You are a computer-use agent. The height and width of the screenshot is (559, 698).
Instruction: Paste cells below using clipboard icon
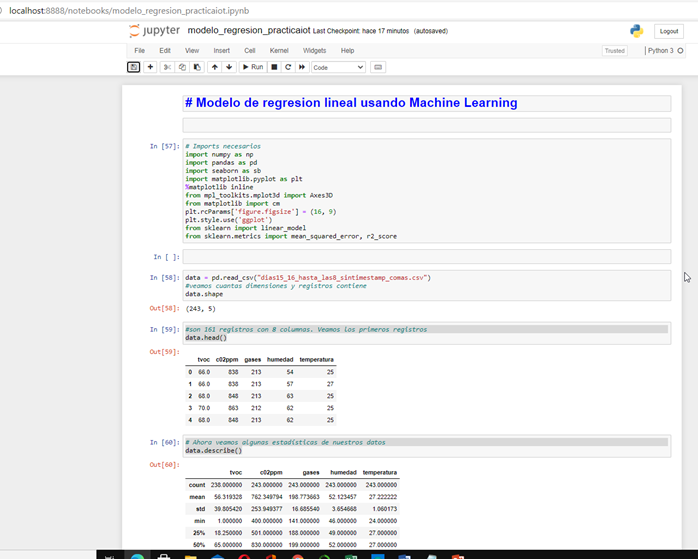coord(197,67)
